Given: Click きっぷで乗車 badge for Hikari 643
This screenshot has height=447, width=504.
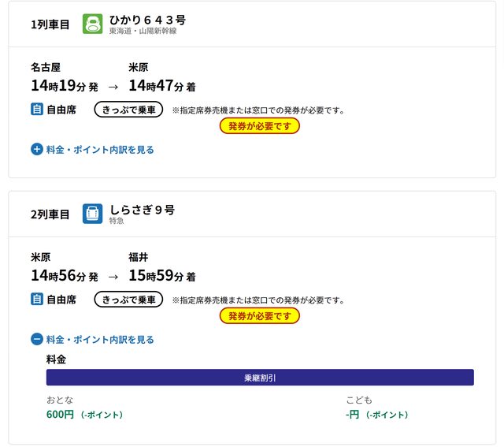Looking at the screenshot, I should pos(128,110).
